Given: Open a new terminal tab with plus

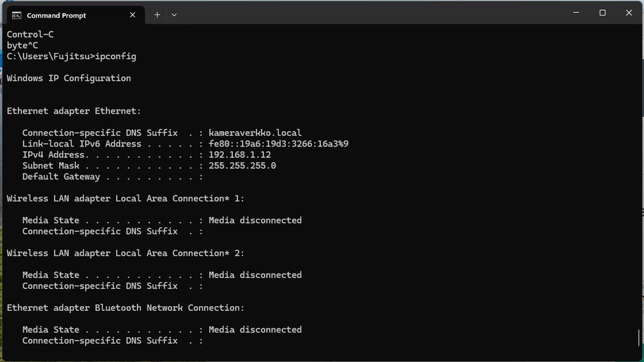Looking at the screenshot, I should 157,15.
